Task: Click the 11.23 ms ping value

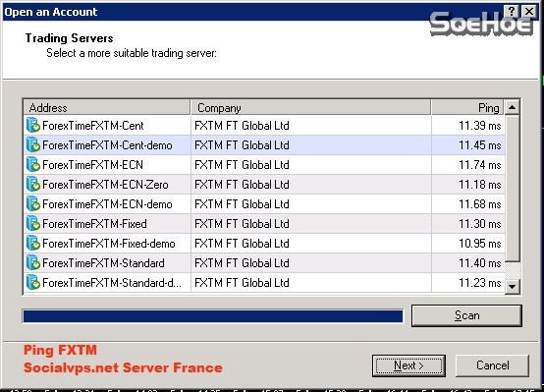Action: point(480,283)
